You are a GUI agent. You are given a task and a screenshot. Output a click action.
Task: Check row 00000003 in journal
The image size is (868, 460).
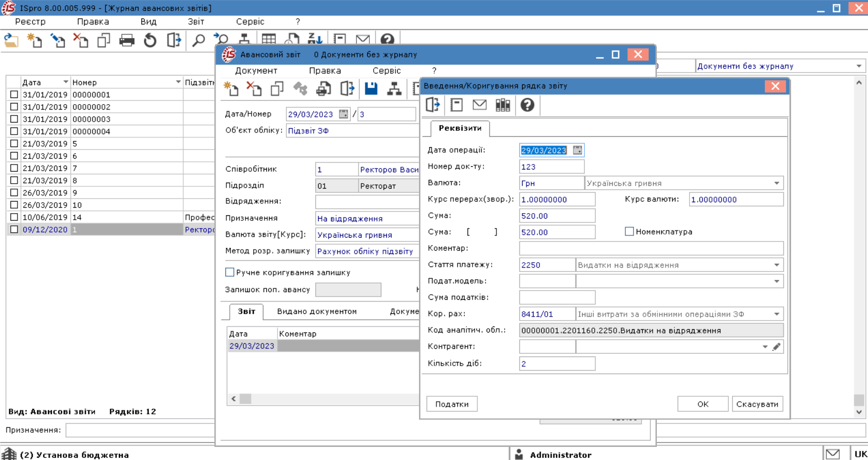click(x=14, y=119)
